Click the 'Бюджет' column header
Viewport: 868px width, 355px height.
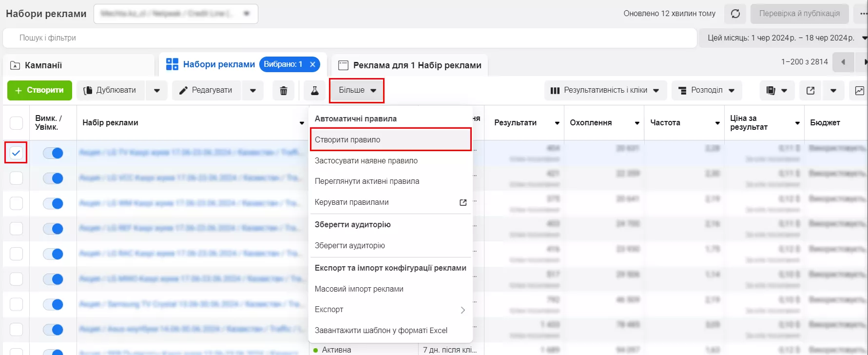tap(825, 123)
